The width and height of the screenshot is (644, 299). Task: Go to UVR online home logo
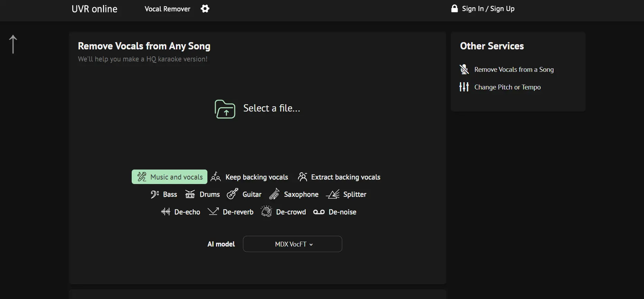pyautogui.click(x=94, y=9)
